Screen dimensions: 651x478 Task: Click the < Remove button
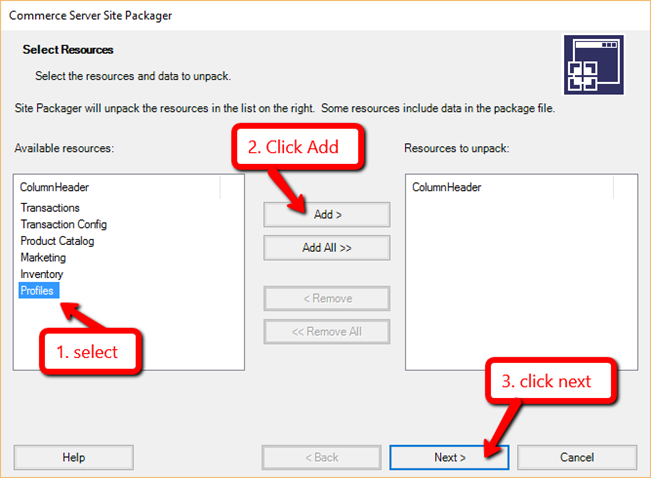[327, 298]
